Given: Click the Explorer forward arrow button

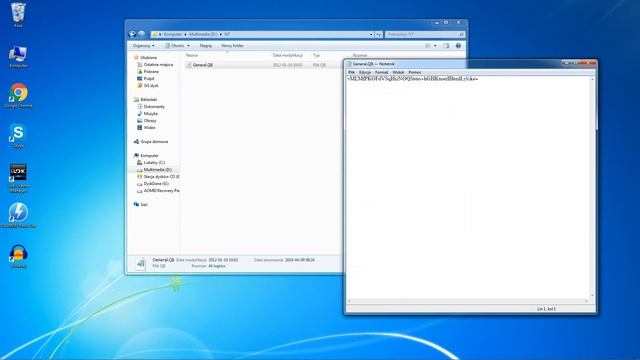Looking at the screenshot, I should (x=141, y=34).
